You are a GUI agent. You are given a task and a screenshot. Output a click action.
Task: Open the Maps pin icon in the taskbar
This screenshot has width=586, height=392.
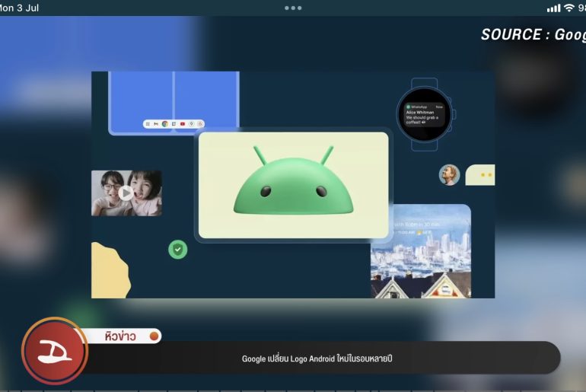(x=191, y=124)
